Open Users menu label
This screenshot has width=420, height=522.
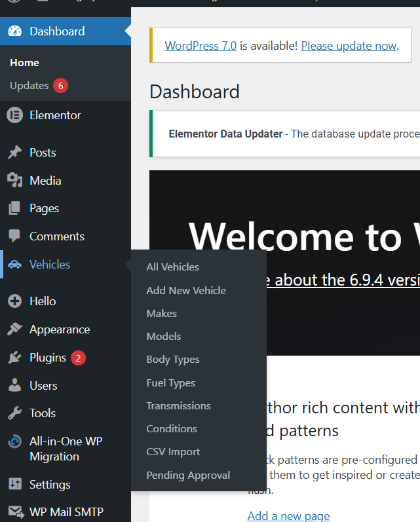[43, 386]
